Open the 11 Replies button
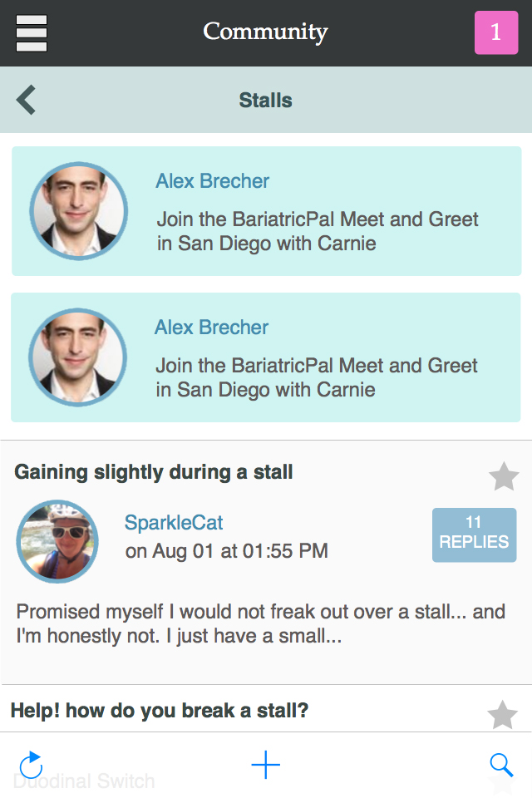This screenshot has width=532, height=798. pos(474,534)
